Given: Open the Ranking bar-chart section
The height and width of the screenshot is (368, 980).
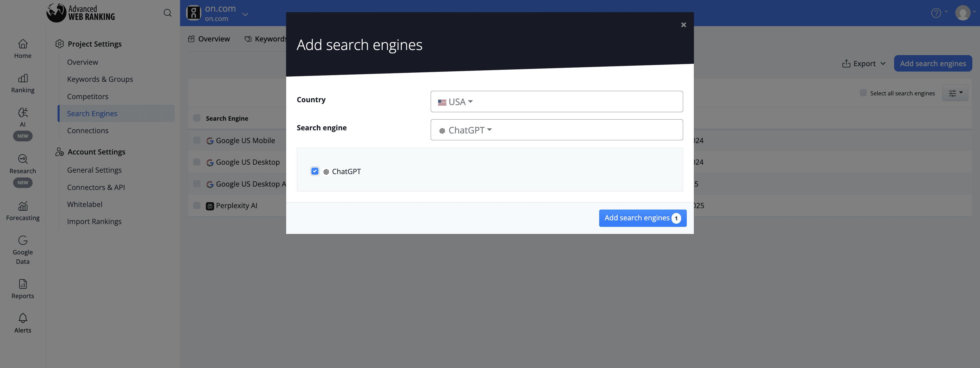Looking at the screenshot, I should 23,83.
